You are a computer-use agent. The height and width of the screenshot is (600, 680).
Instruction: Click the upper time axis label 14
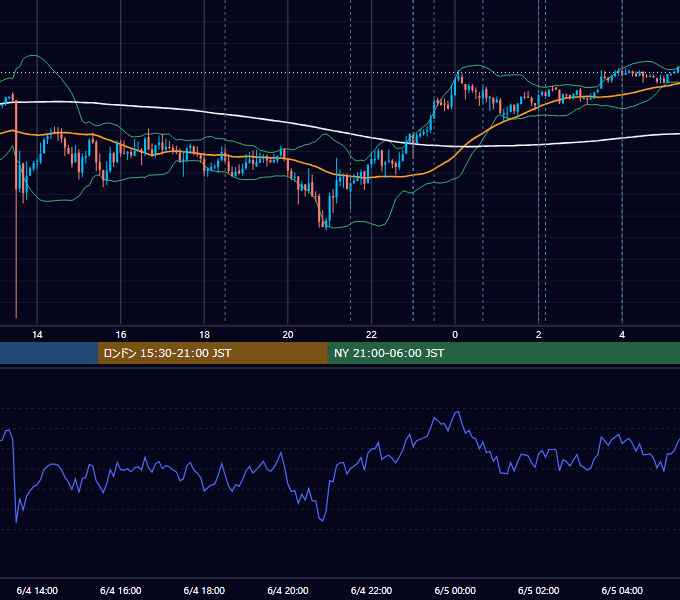[37, 335]
